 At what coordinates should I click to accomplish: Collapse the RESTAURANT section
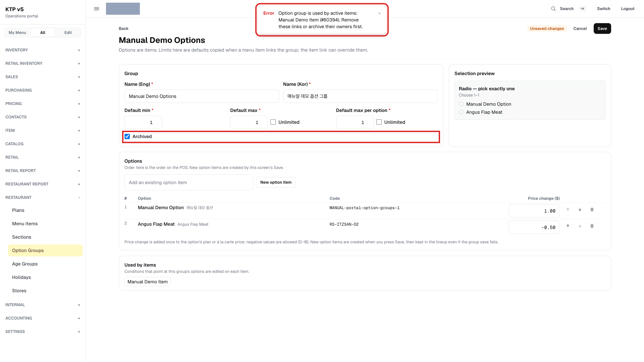coord(43,198)
